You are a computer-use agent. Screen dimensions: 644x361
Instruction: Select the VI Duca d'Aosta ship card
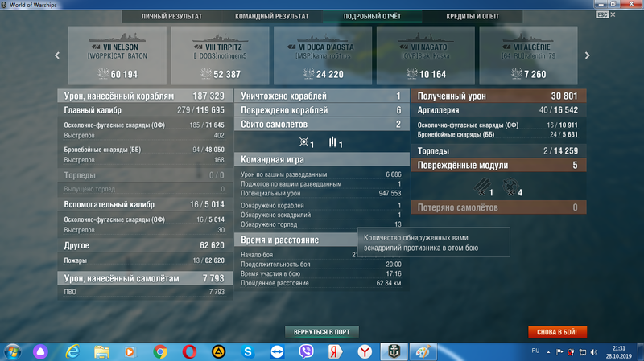[x=323, y=55]
